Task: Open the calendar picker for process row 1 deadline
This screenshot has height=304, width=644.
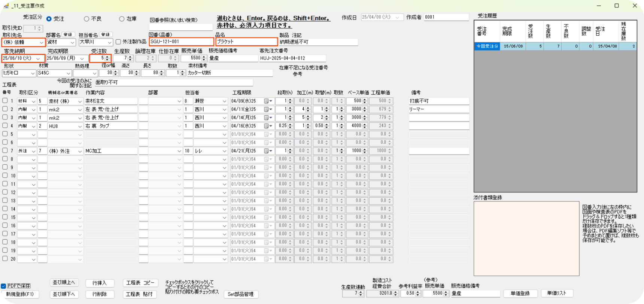Action: tap(267, 101)
